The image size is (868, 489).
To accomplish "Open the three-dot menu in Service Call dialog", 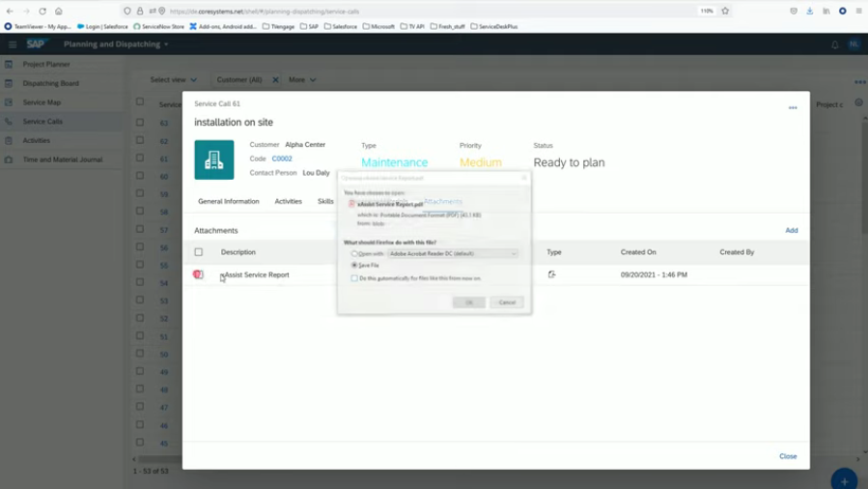I will (793, 108).
